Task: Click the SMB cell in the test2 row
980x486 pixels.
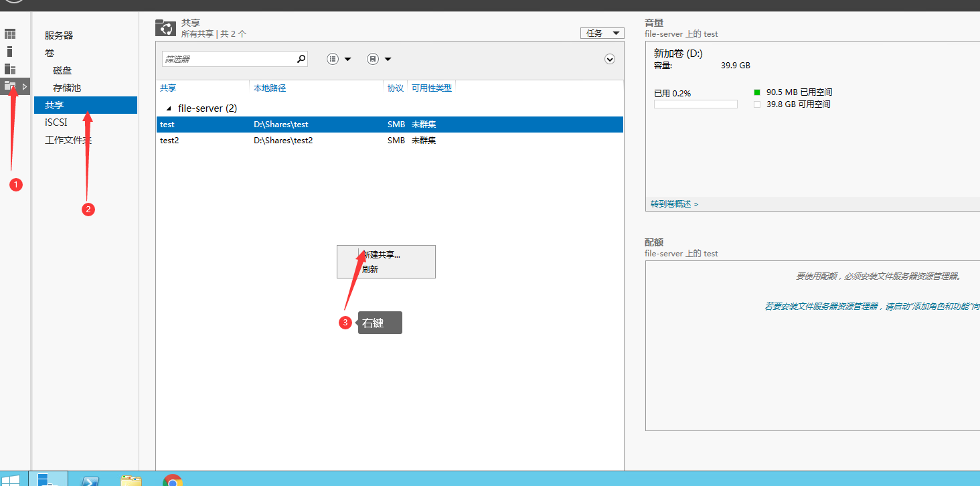Action: pyautogui.click(x=396, y=141)
